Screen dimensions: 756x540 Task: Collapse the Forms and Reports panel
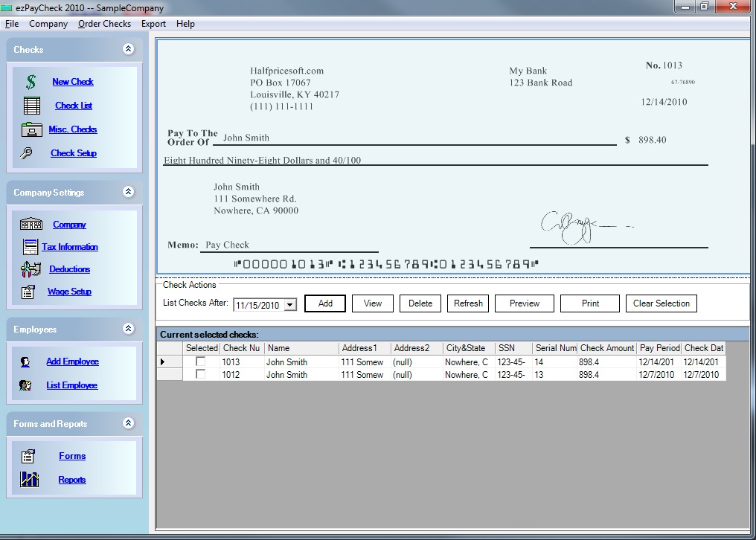point(128,422)
